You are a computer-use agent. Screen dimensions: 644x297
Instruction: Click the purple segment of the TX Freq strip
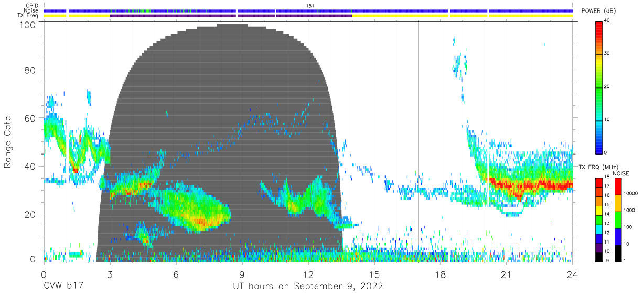click(231, 16)
